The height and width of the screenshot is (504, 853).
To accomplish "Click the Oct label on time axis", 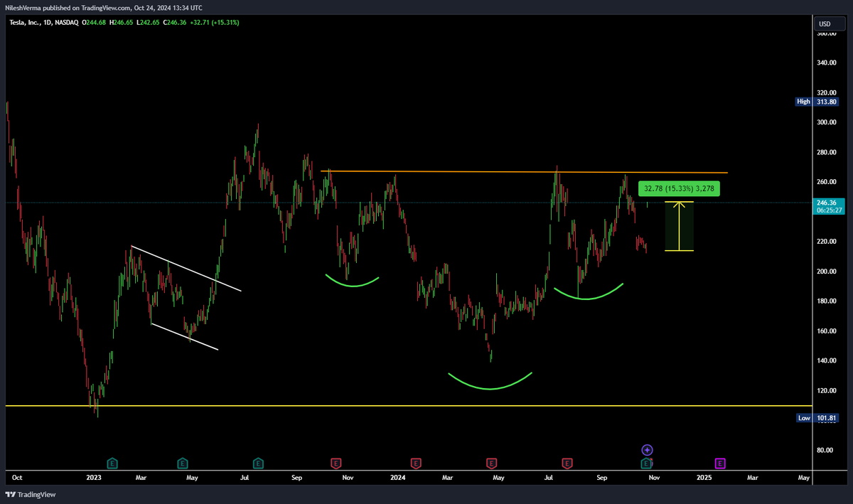I will 17,478.
